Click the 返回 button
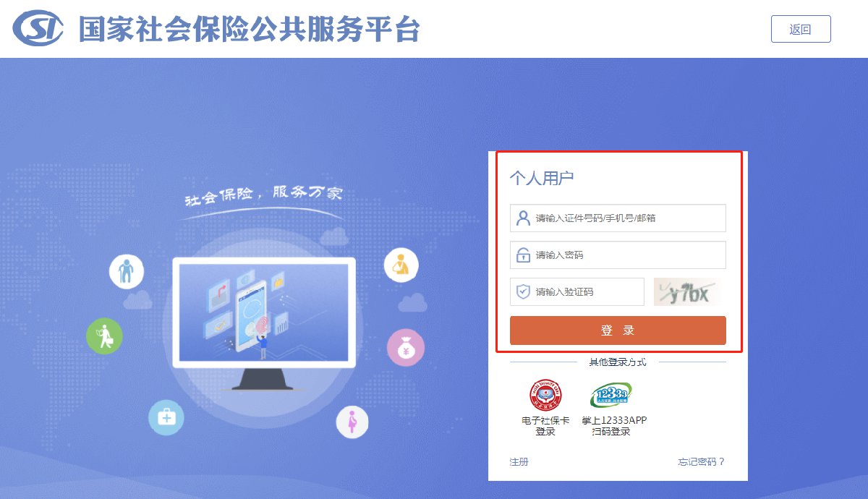Viewport: 868px width, 499px height. click(801, 29)
